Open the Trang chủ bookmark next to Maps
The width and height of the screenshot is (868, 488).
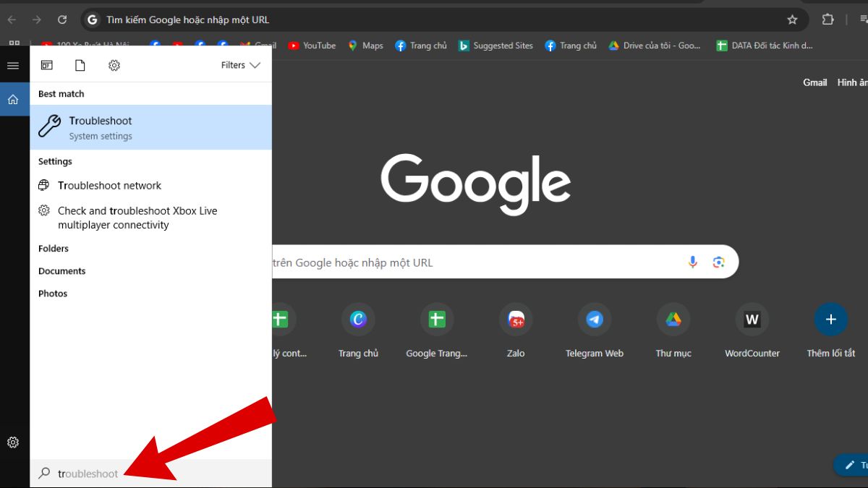pyautogui.click(x=421, y=46)
